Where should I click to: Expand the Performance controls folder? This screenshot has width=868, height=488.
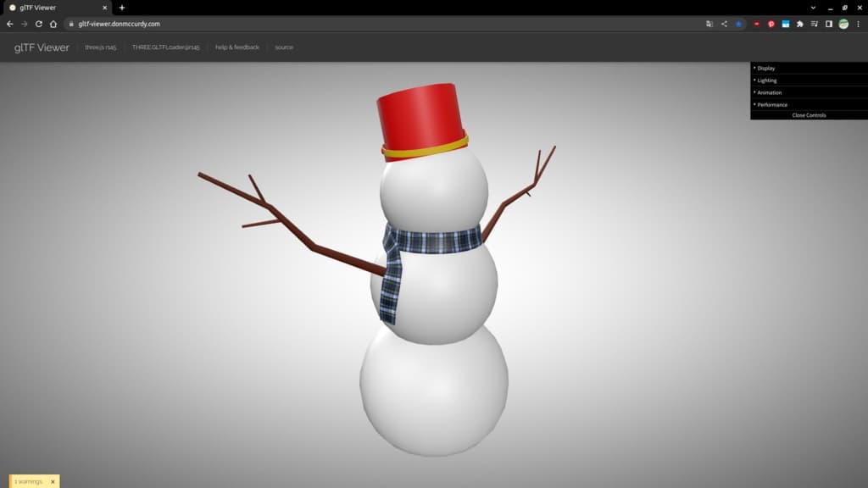[809, 104]
